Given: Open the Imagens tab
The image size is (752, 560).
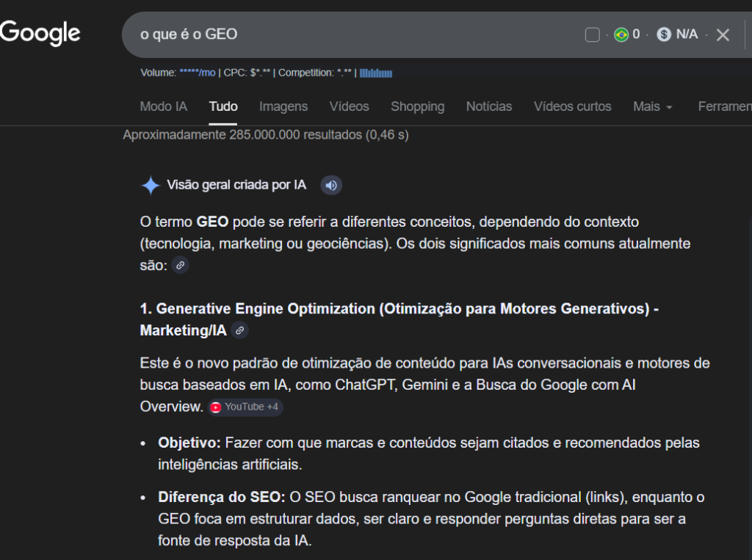Looking at the screenshot, I should (283, 106).
